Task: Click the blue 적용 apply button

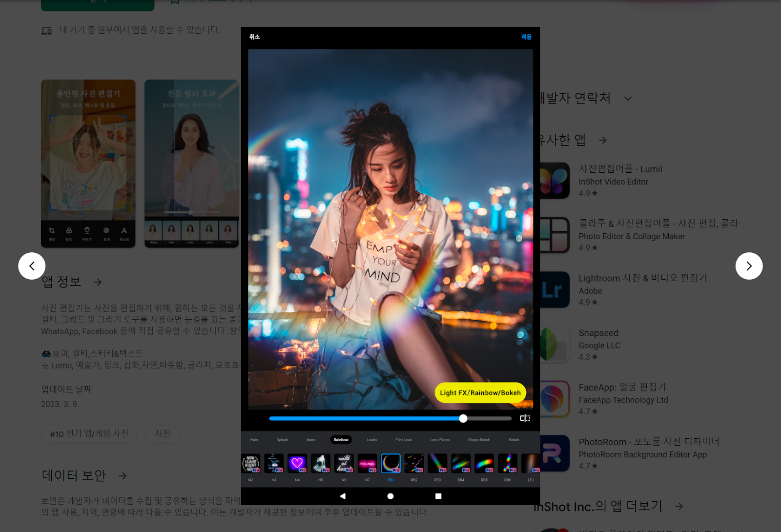Action: (x=526, y=37)
